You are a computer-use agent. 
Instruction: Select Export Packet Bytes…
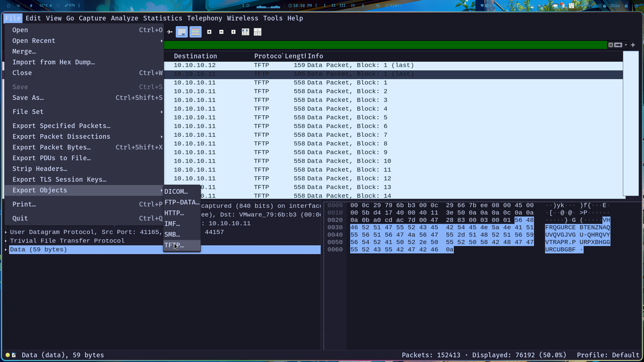tap(84, 147)
